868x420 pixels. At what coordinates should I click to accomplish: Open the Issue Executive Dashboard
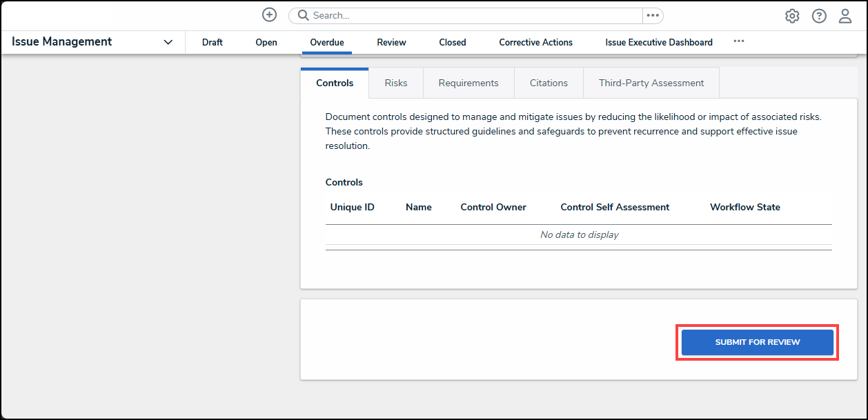[x=659, y=42]
